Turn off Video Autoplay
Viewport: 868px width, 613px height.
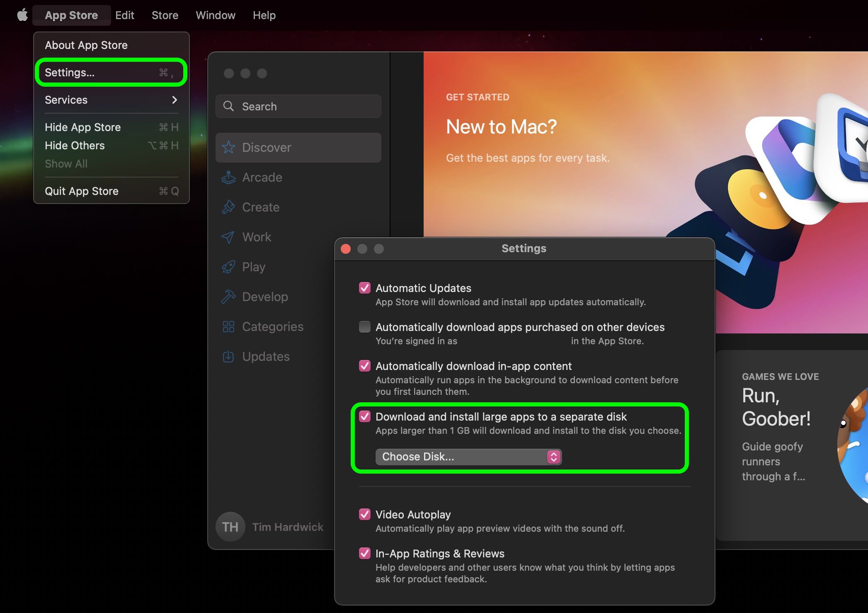pos(365,514)
